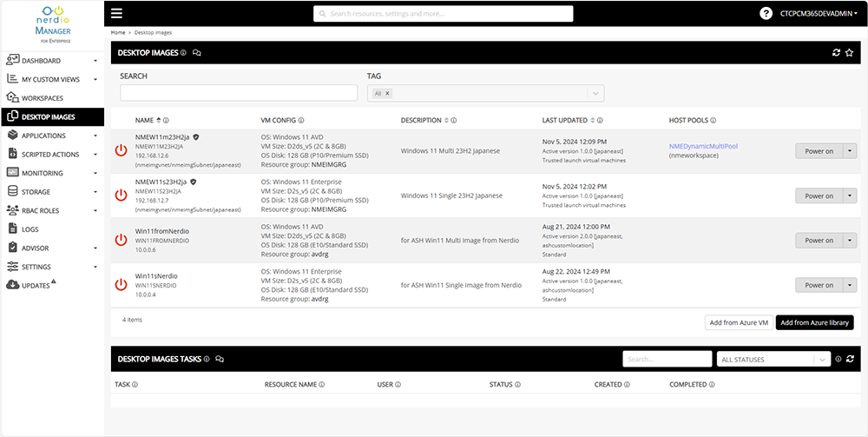
Task: Click the red power icon for Win11sNerdio
Action: coord(121,285)
